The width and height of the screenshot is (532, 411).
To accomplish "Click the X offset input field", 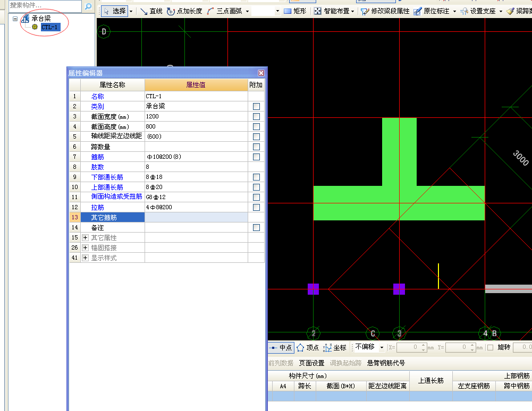I will [408, 347].
